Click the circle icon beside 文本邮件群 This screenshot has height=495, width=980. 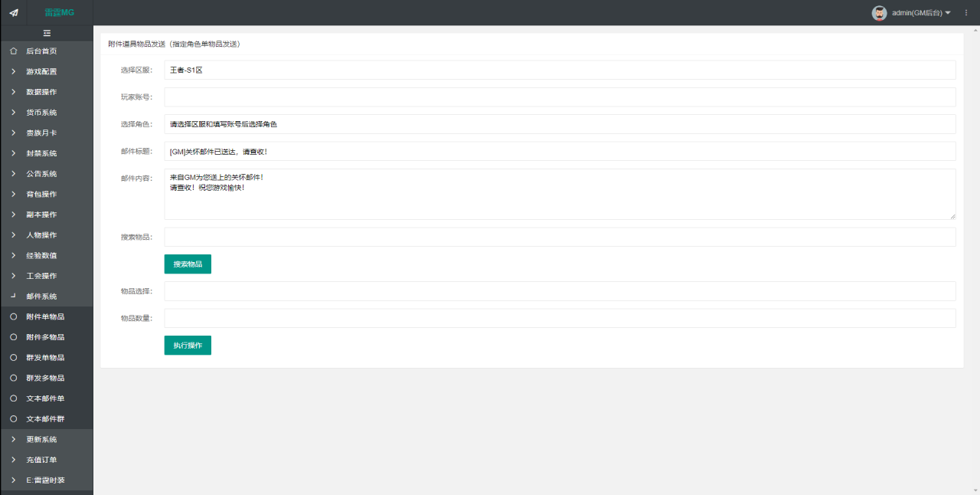[13, 419]
